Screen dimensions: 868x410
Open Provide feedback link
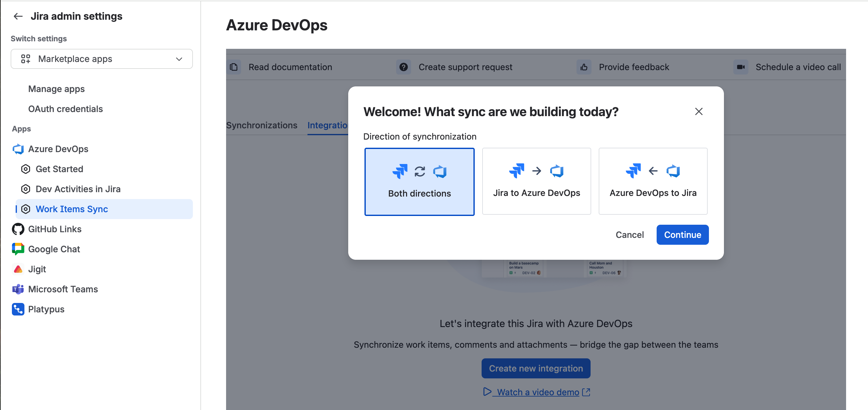(x=634, y=67)
